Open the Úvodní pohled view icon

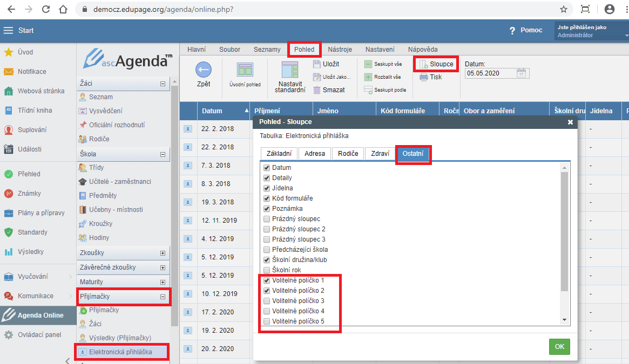click(245, 70)
